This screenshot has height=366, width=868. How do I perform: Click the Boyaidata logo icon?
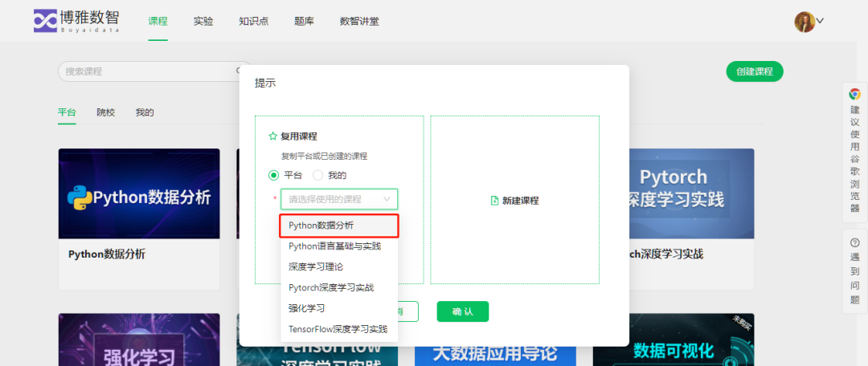(x=45, y=20)
